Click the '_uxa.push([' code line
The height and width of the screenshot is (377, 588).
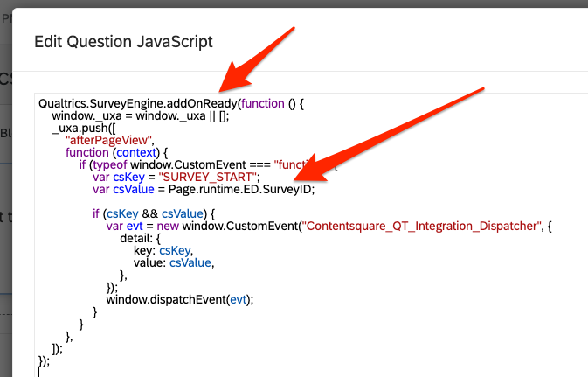pyautogui.click(x=84, y=128)
